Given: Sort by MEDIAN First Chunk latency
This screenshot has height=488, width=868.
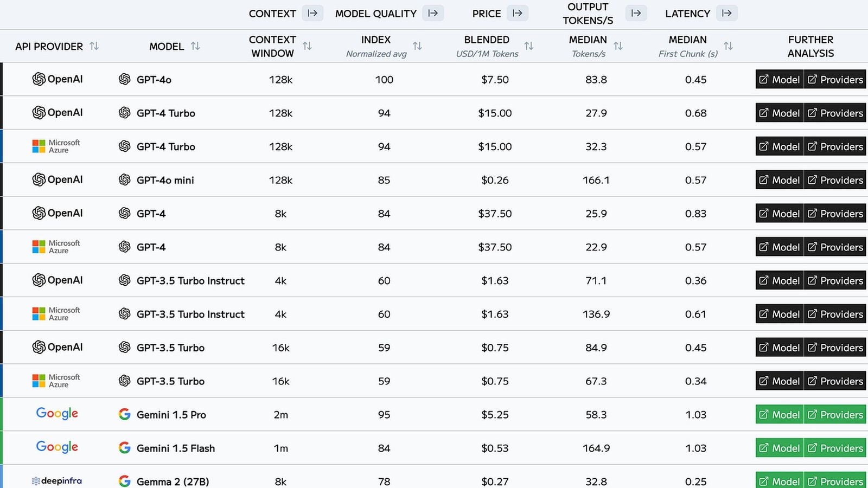Looking at the screenshot, I should click(729, 46).
